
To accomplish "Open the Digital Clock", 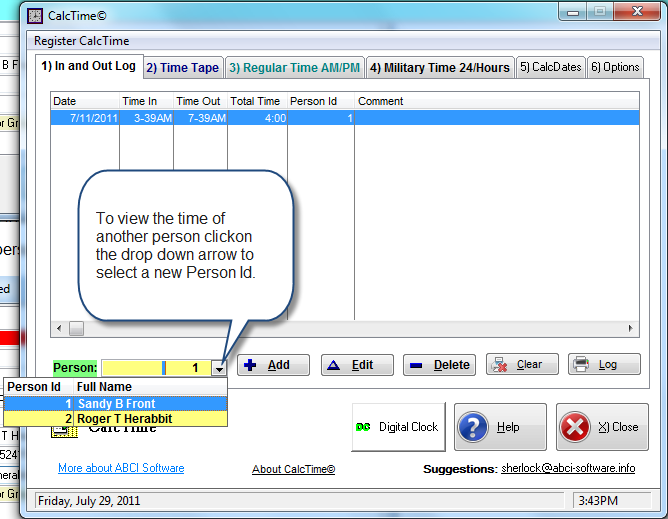I will point(398,427).
